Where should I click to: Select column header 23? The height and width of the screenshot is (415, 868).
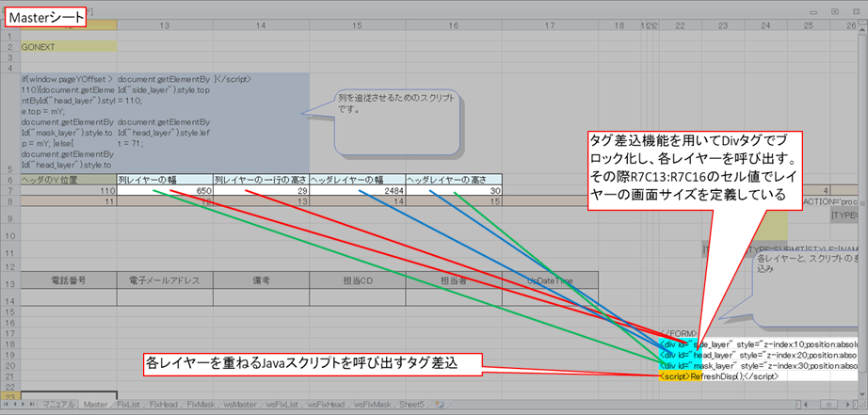722,24
